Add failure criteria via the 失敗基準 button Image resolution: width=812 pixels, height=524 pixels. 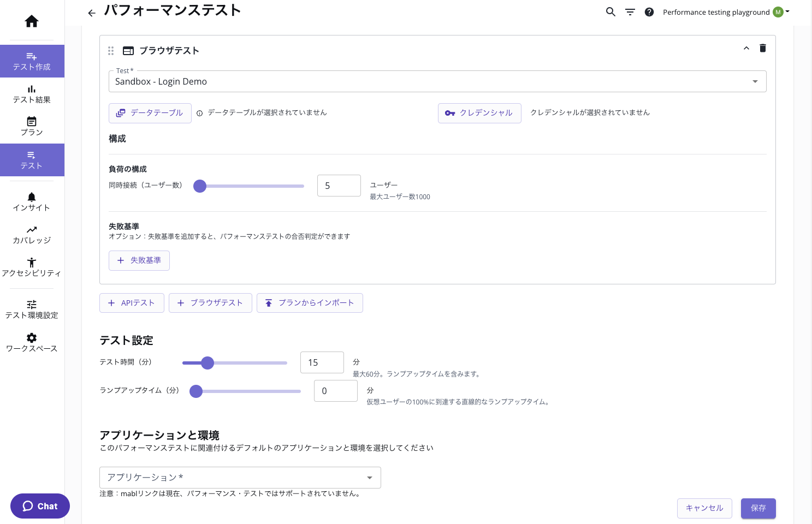tap(139, 260)
